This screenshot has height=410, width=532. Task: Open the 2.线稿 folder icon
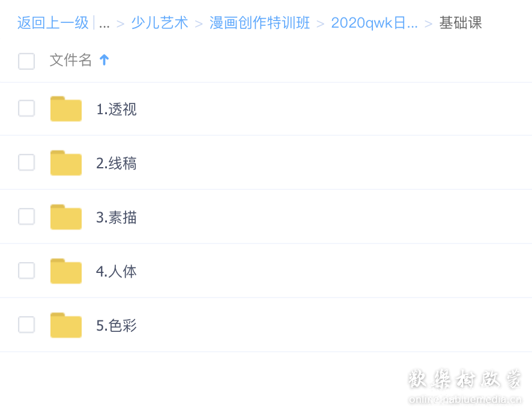(66, 163)
